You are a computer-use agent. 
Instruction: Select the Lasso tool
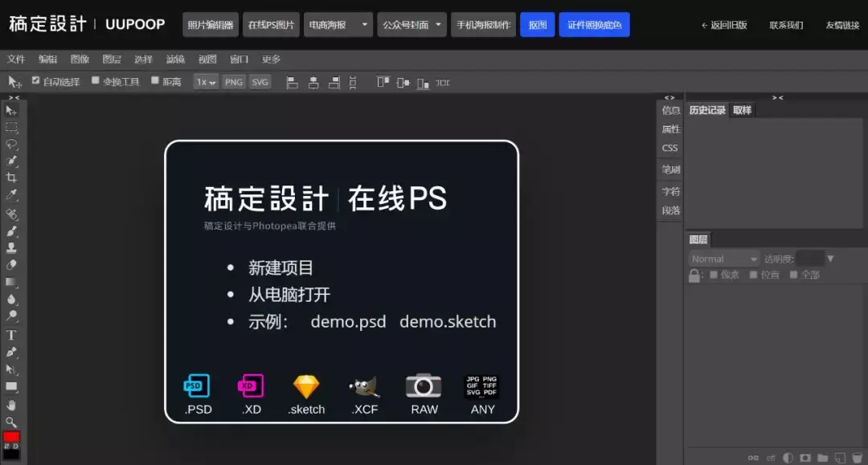coord(11,145)
